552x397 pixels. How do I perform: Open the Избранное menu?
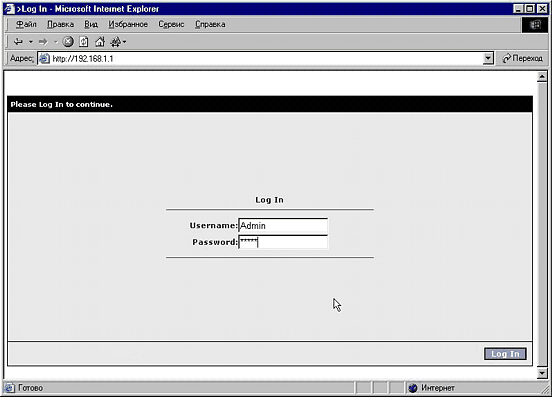[x=128, y=24]
